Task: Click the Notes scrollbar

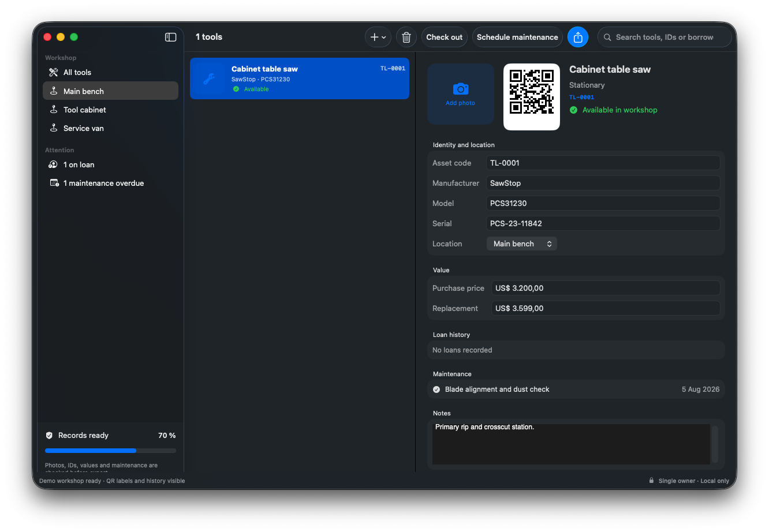Action: point(715,444)
